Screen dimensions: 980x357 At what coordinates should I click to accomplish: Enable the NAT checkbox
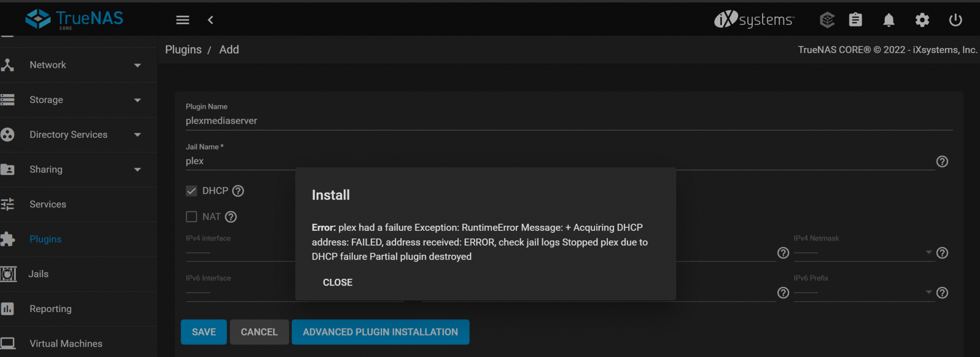coord(191,217)
